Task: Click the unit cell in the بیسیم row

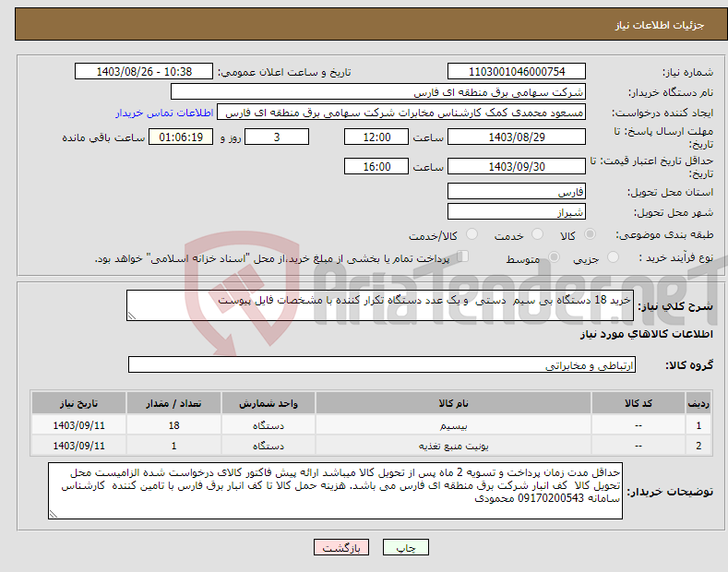Action: click(x=269, y=425)
